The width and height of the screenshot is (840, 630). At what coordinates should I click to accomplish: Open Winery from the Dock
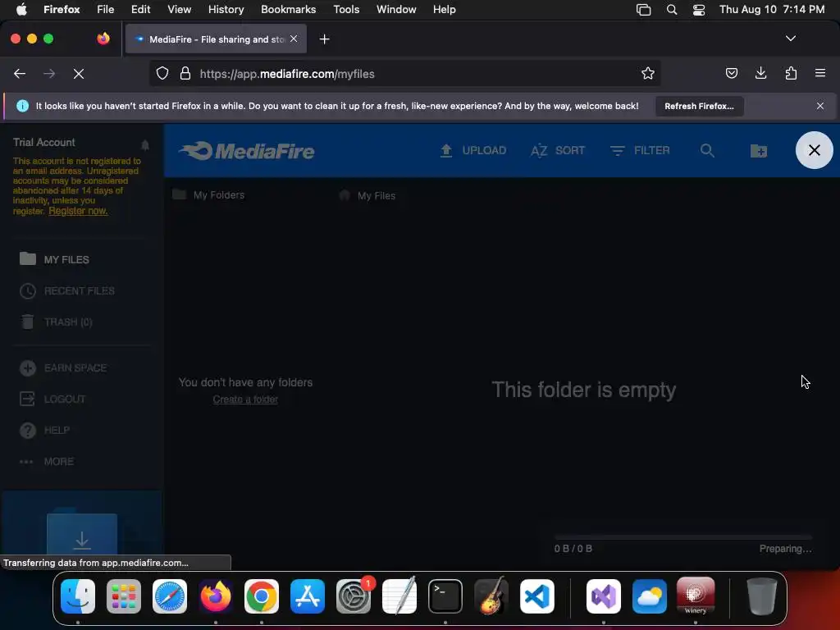[696, 596]
